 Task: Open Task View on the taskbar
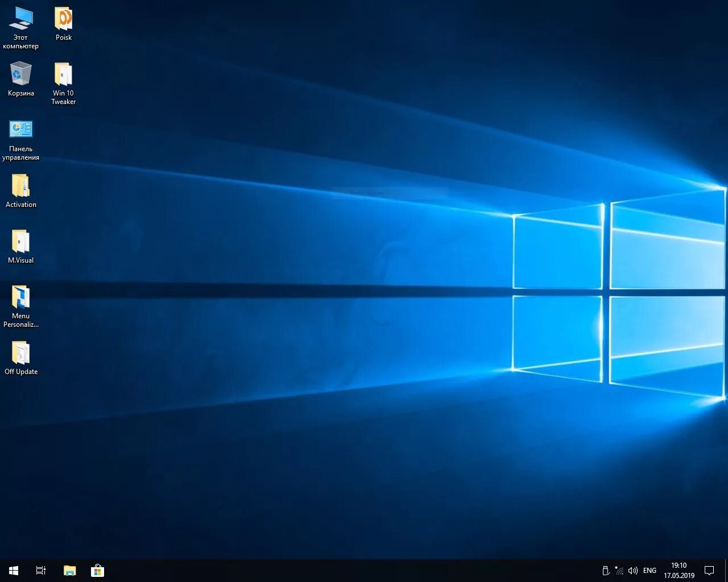click(41, 571)
